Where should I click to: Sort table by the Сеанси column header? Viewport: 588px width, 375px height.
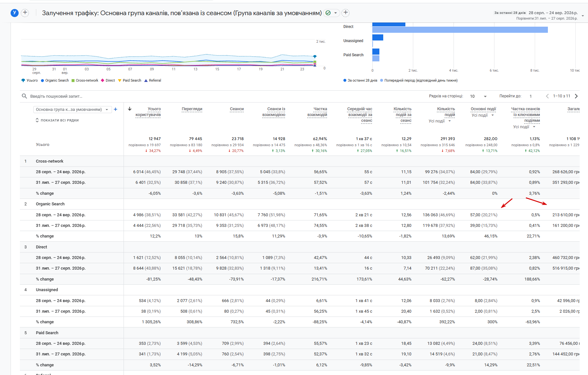coord(237,109)
